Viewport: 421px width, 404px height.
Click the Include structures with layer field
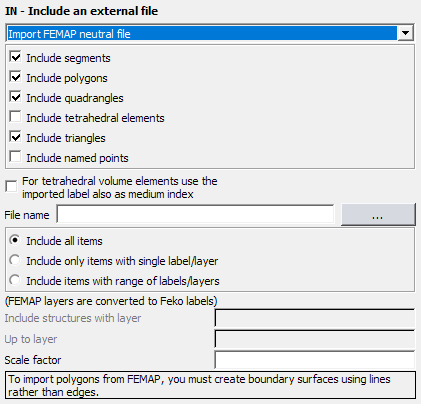tap(315, 318)
